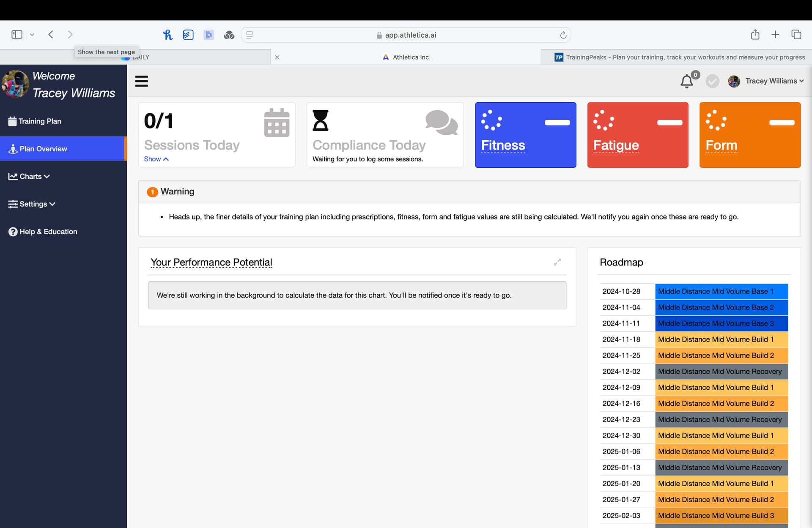Open a new tab with the plus icon
Viewport: 812px width, 528px height.
(x=775, y=35)
